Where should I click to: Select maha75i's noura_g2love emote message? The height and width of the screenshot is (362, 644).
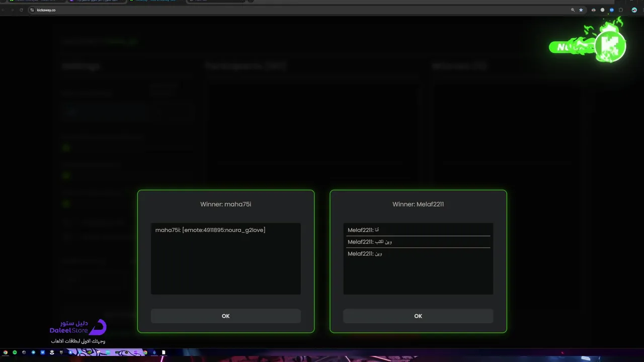click(x=210, y=230)
